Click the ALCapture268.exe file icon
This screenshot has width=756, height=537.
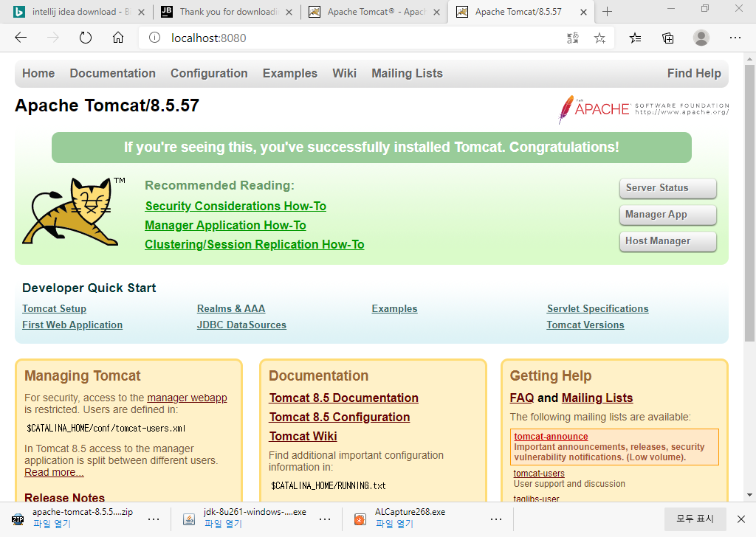coord(360,519)
